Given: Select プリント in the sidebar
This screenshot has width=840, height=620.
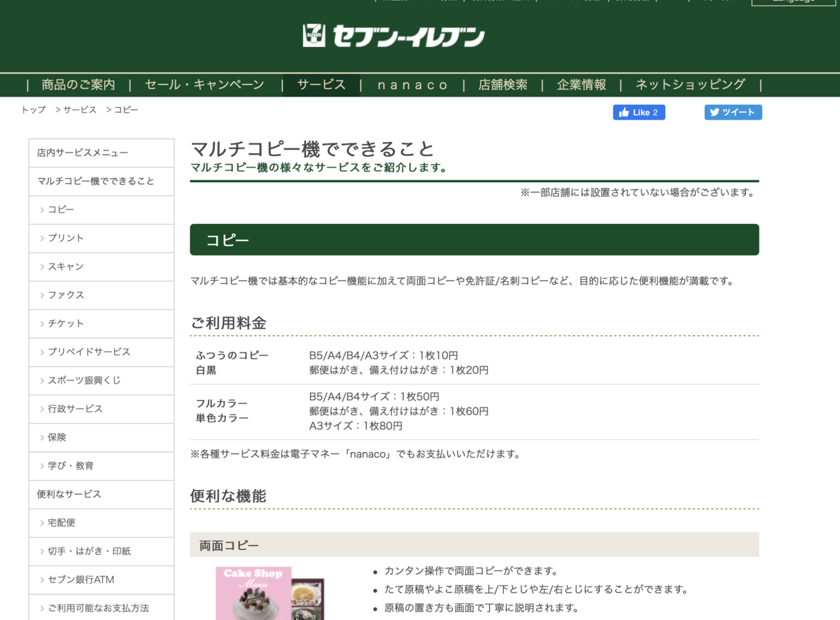Looking at the screenshot, I should [x=101, y=238].
